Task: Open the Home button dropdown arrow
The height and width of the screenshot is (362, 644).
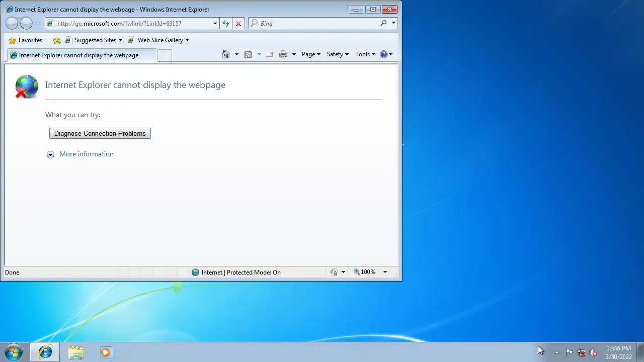Action: coord(236,54)
